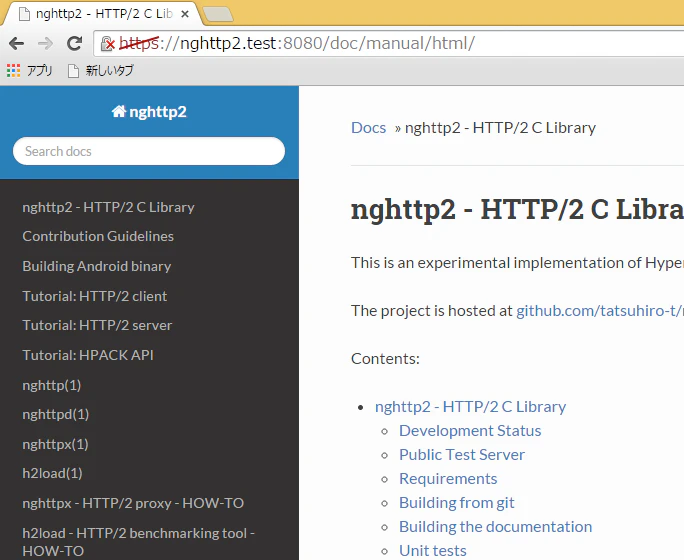The width and height of the screenshot is (684, 560).
Task: Open Tutorial: HTTP/2 server in sidebar
Action: [x=97, y=325]
